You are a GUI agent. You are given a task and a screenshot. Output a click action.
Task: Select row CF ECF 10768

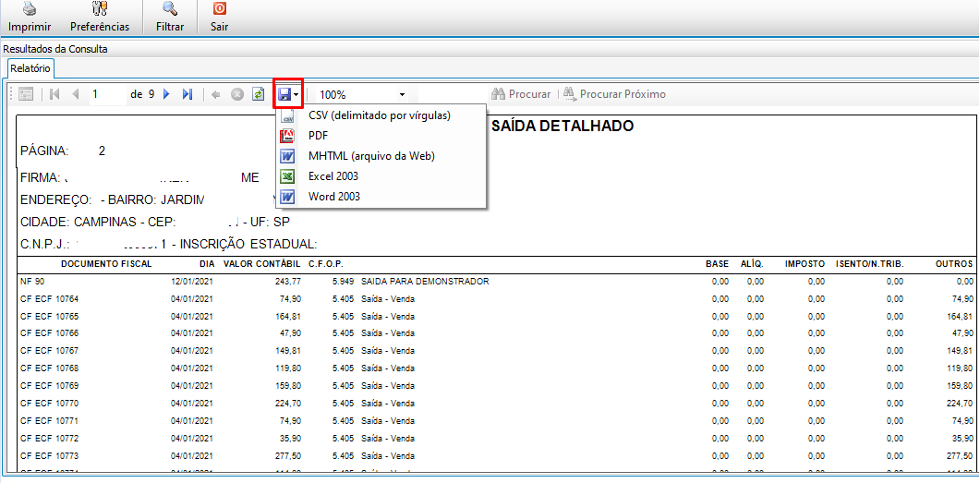tap(497, 368)
